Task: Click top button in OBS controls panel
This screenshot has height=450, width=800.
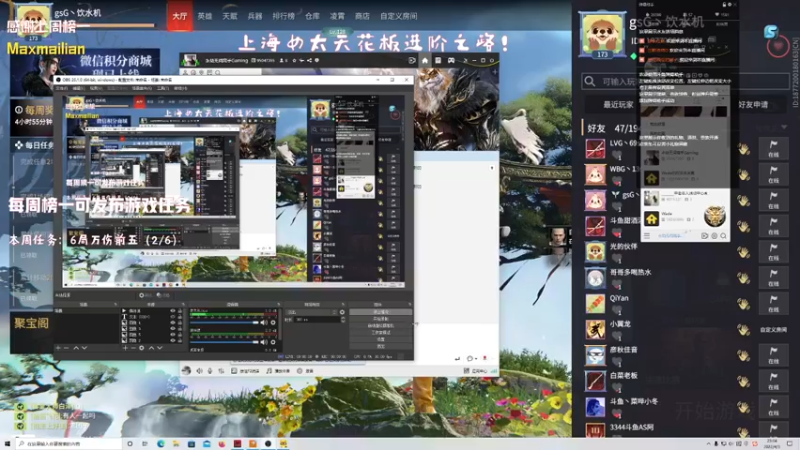Action: click(381, 312)
